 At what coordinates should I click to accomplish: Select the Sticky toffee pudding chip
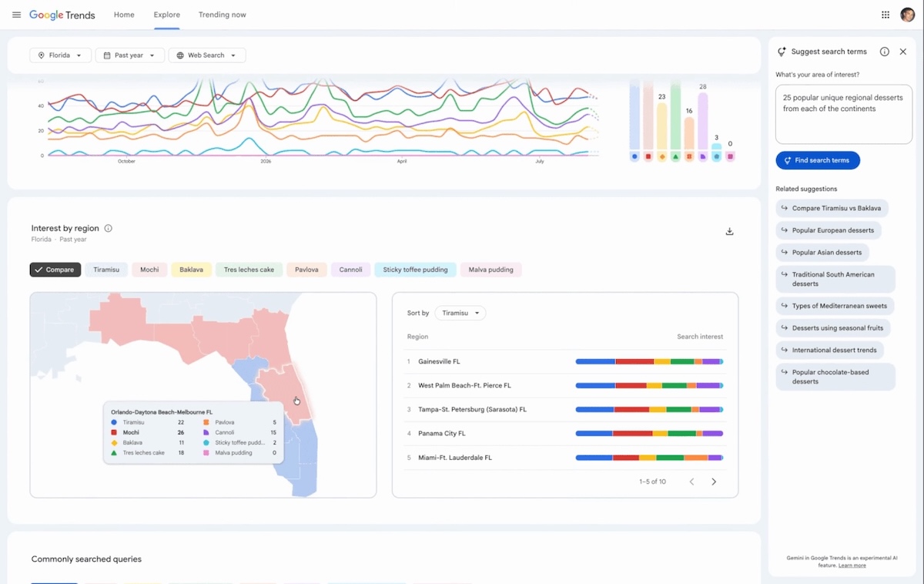[415, 270]
